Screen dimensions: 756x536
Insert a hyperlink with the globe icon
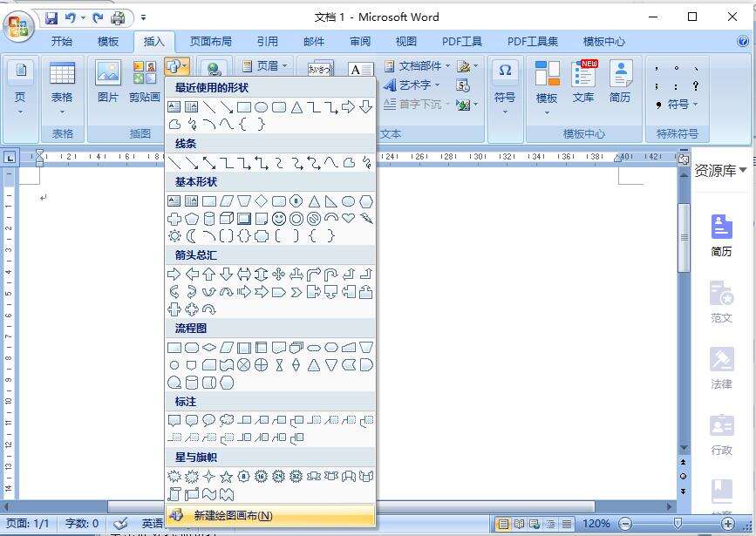[x=213, y=69]
